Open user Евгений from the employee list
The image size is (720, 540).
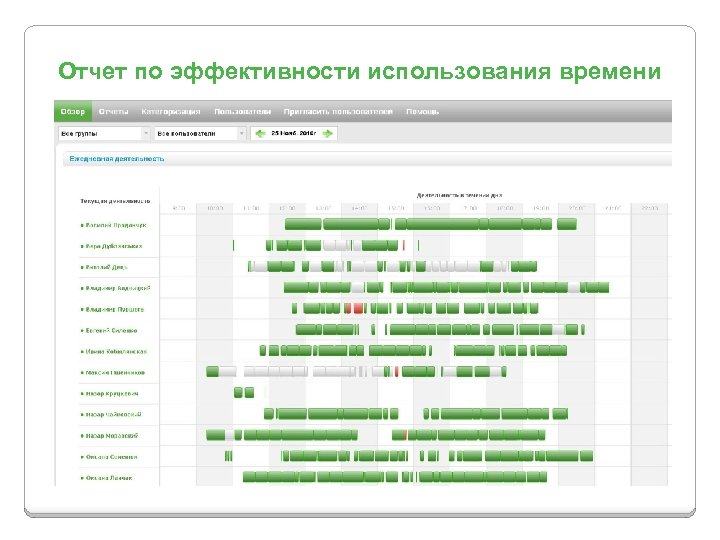click(111, 330)
